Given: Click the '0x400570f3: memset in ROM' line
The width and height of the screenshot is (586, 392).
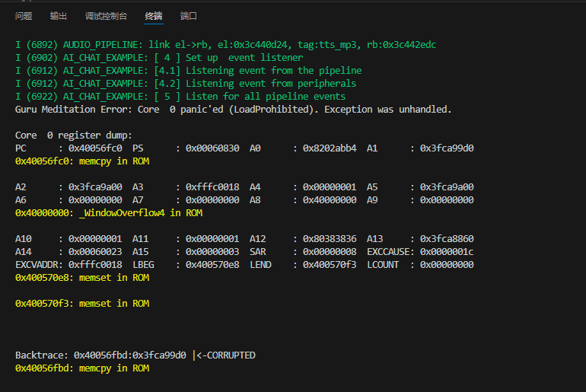Looking at the screenshot, I should point(81,304).
